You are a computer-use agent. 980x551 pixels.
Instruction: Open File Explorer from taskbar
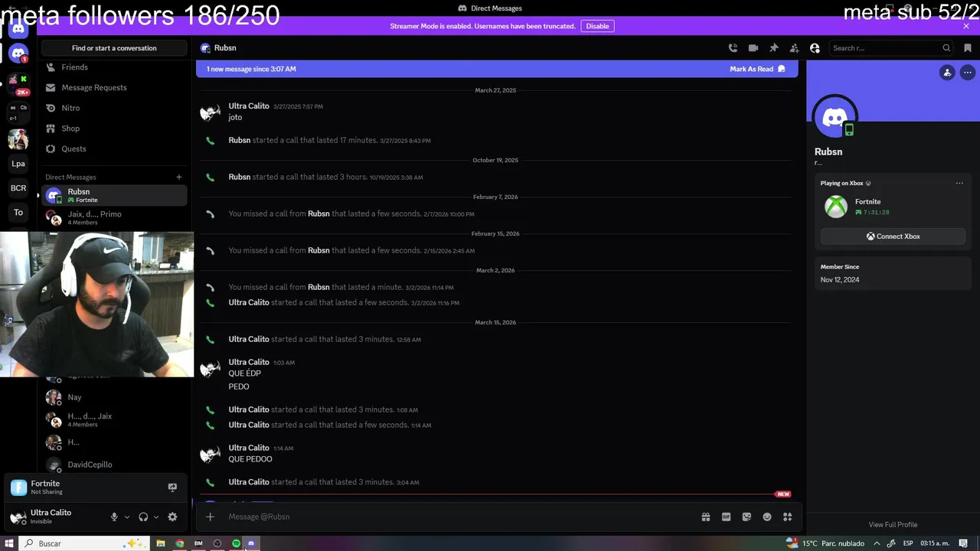[x=161, y=543]
